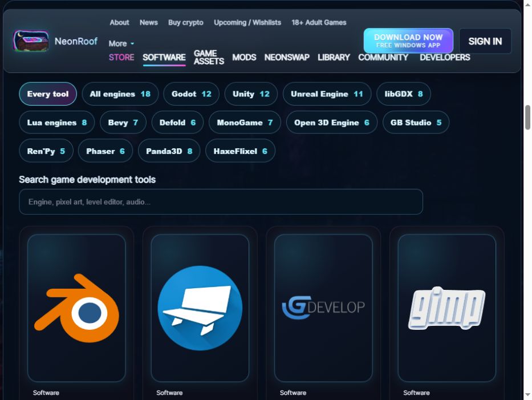The image size is (532, 400).
Task: Filter tools by Bevy
Action: 123,122
